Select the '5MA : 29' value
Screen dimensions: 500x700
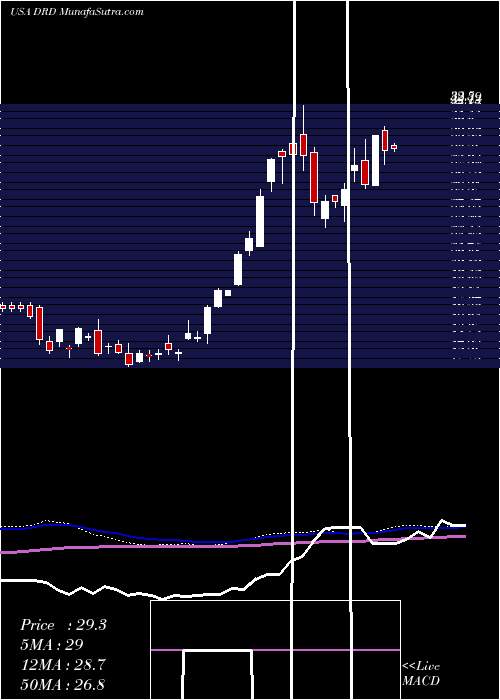[52, 645]
